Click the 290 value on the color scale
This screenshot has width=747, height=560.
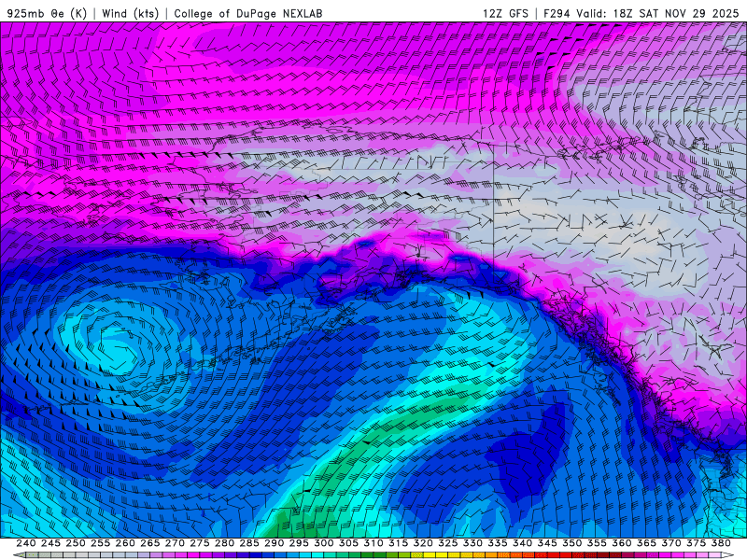274,543
